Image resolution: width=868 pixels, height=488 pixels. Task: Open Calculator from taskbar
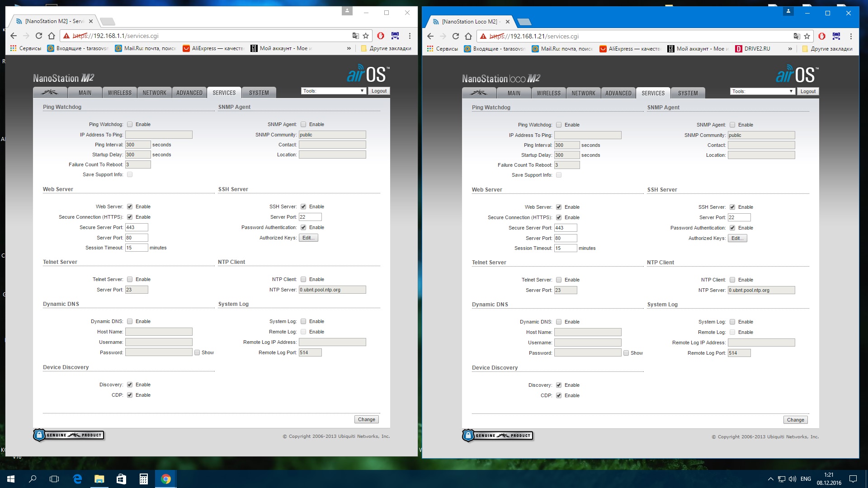coord(143,479)
